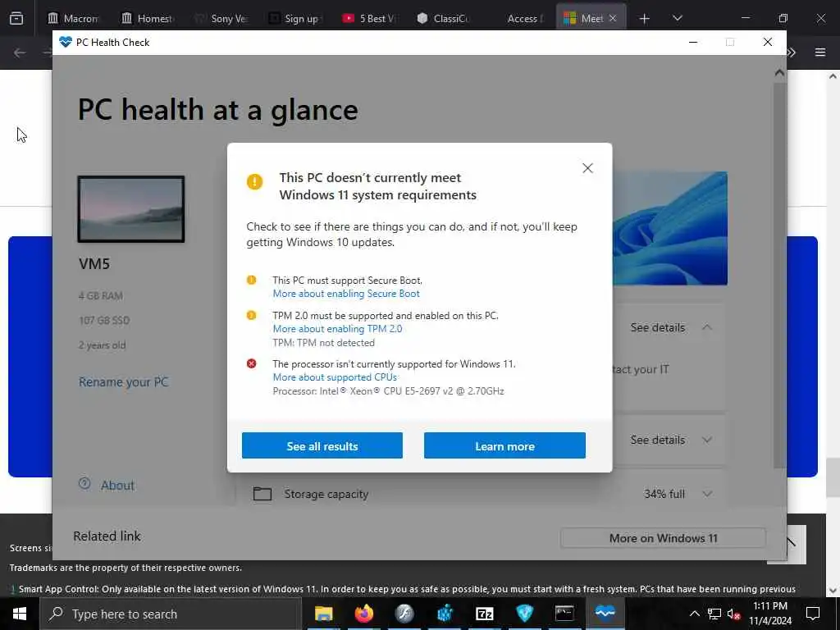This screenshot has height=630, width=840.
Task: Click the VM5 PC thumbnail image
Action: pos(131,209)
